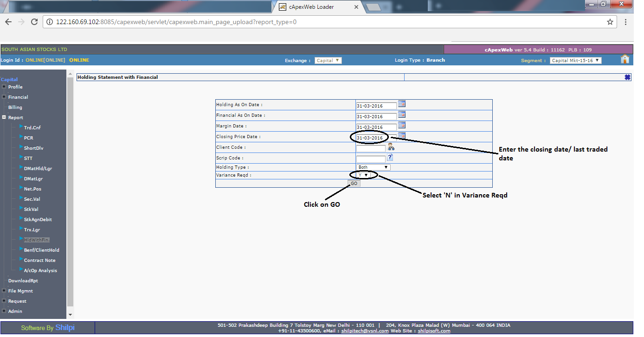Open Contract Note report

pyautogui.click(x=39, y=260)
